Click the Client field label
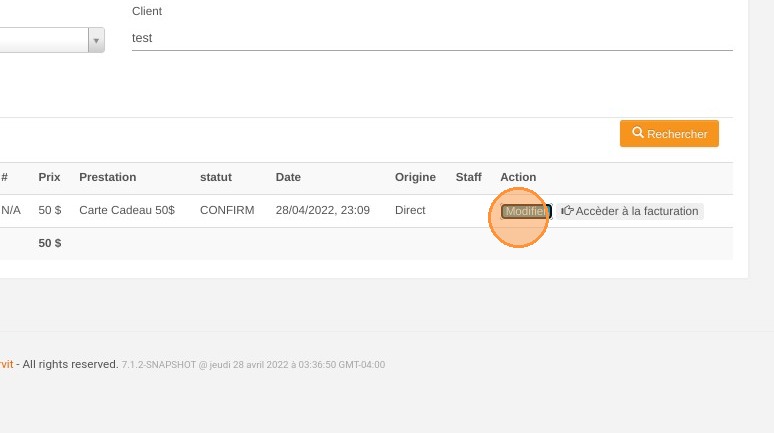 click(x=147, y=11)
